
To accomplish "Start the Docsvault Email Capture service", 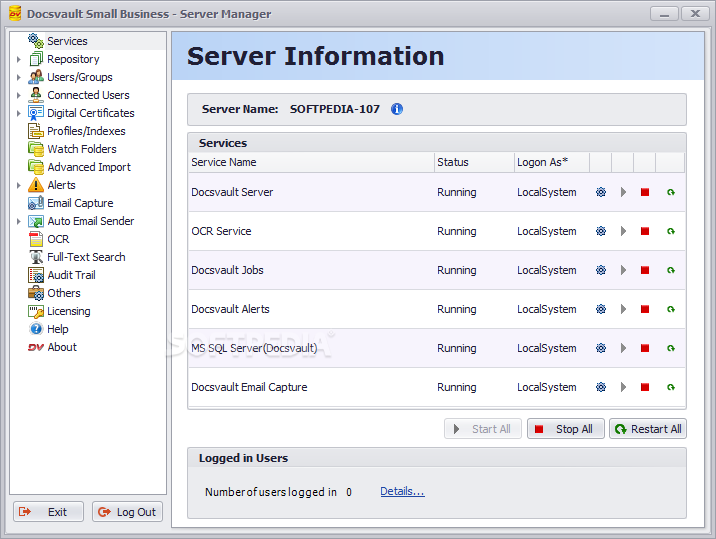I will (623, 387).
